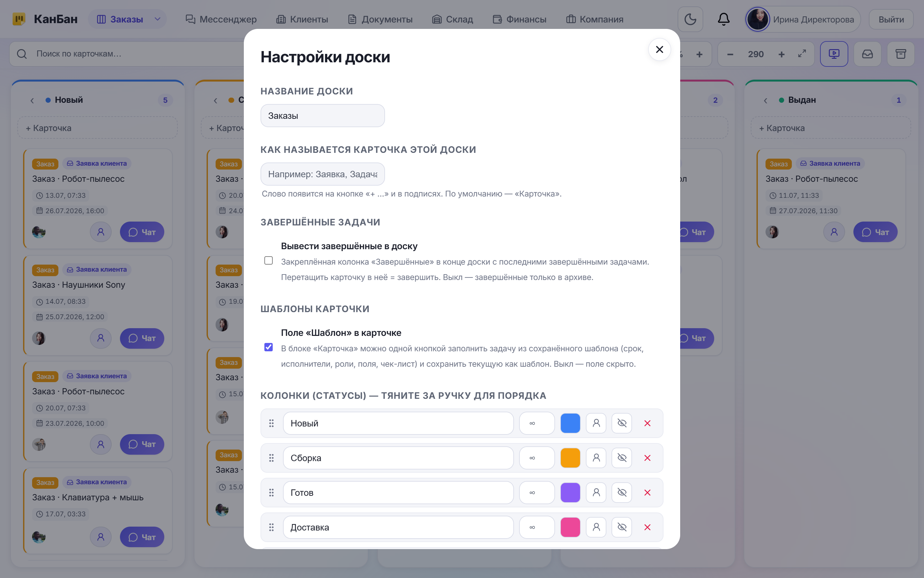The height and width of the screenshot is (578, 924).
Task: Assign person icon for Новый column
Action: [596, 423]
